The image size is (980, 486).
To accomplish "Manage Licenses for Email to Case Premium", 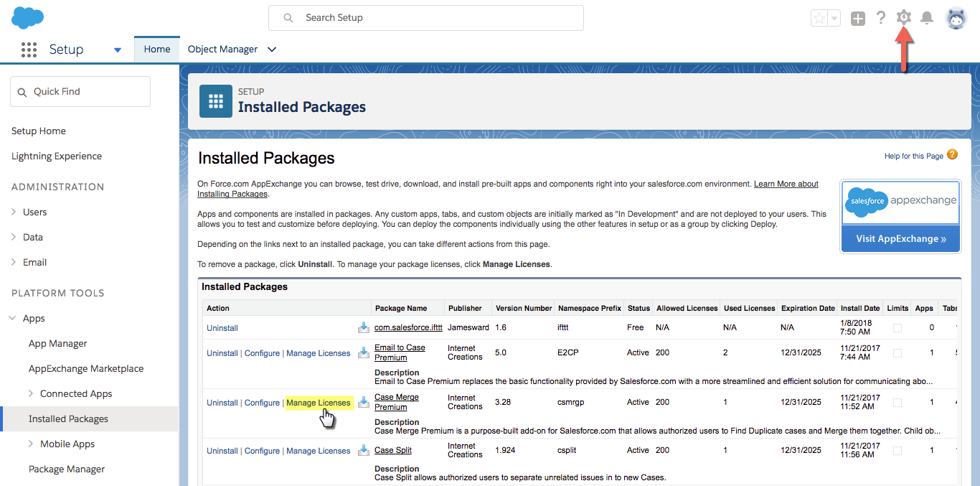I will coord(319,352).
